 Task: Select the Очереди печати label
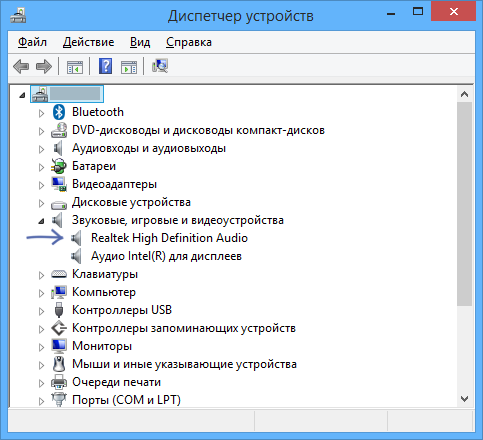tap(116, 382)
